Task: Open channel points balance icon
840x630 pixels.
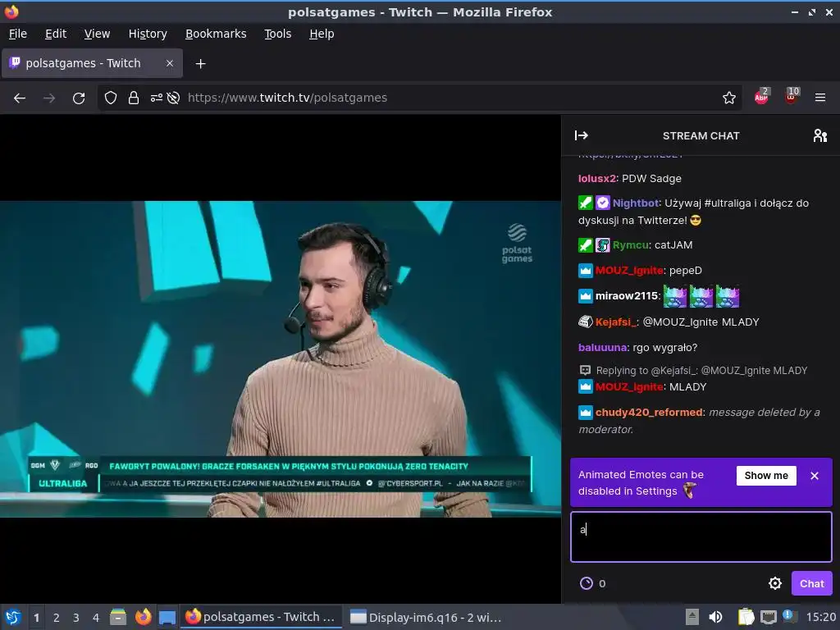Action: click(x=587, y=583)
